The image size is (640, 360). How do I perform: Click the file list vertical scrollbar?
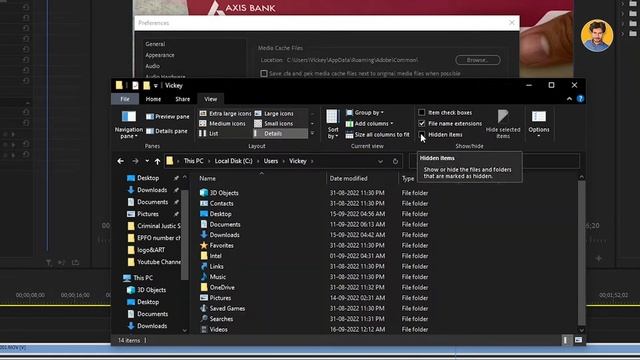pos(582,253)
